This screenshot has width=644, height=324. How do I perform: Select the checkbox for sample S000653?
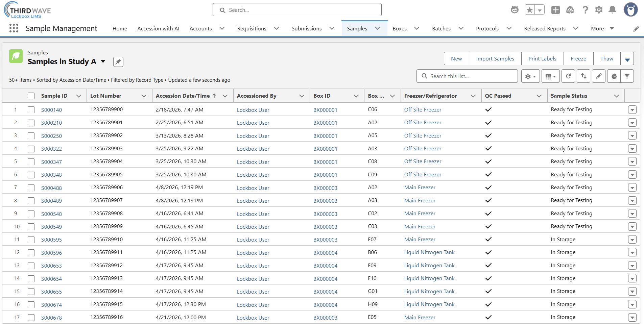pyautogui.click(x=31, y=266)
